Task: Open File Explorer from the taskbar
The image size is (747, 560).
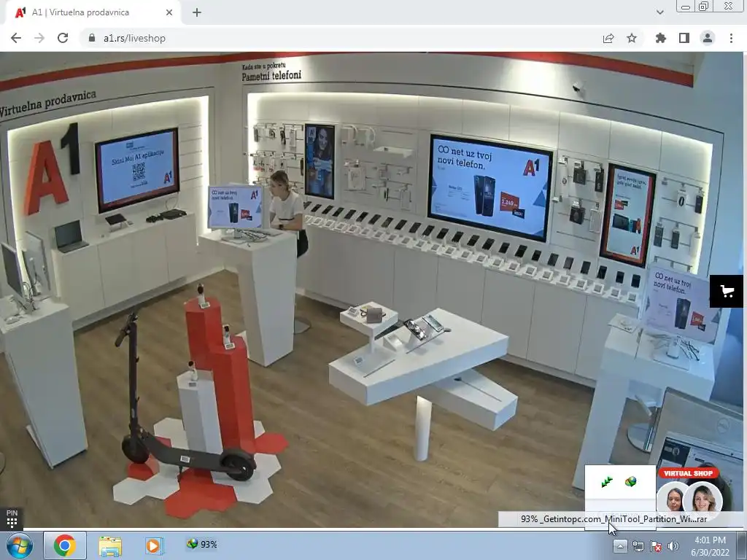Action: 110,545
